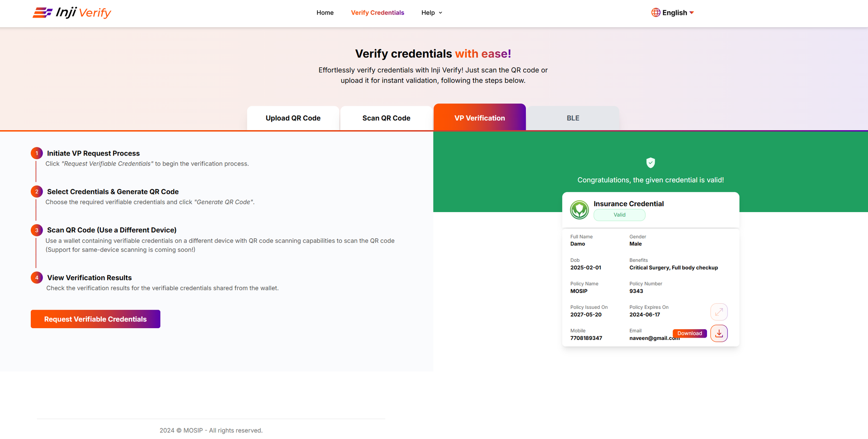Click the Inji Verify logo
Viewport: 868px width, 439px height.
(72, 13)
